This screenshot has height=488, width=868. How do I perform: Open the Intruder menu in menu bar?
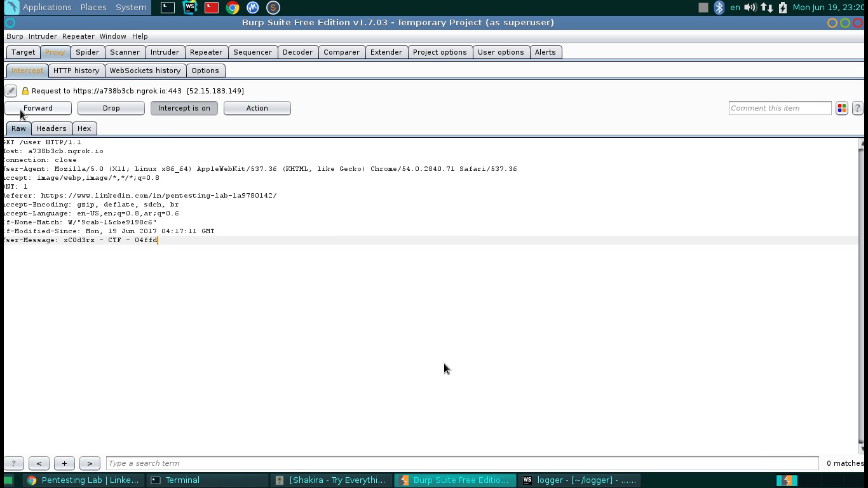click(x=43, y=36)
